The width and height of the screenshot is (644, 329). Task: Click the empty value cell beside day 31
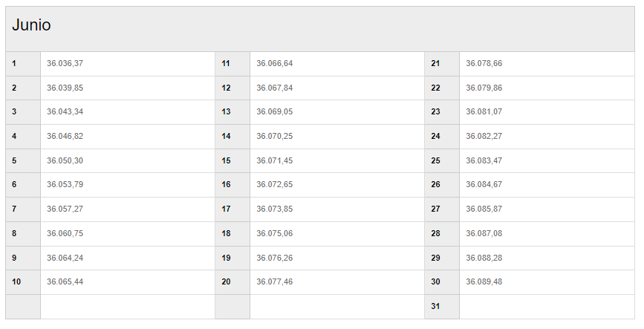(547, 307)
